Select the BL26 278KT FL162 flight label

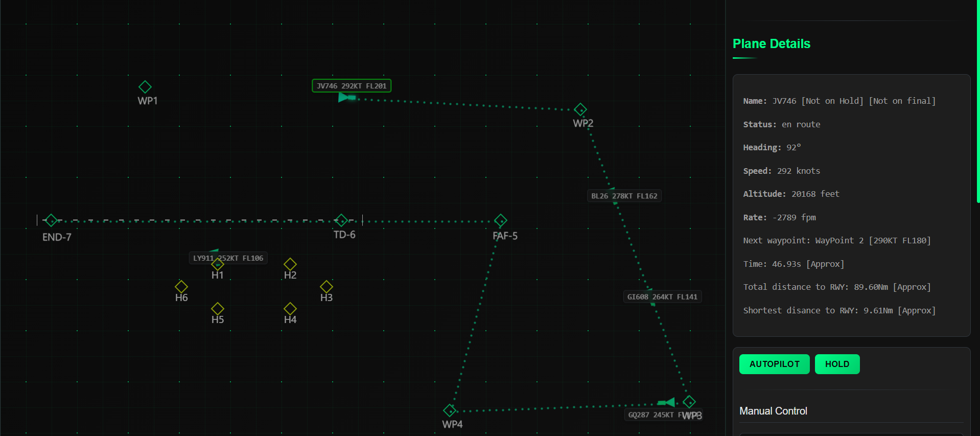click(x=624, y=196)
